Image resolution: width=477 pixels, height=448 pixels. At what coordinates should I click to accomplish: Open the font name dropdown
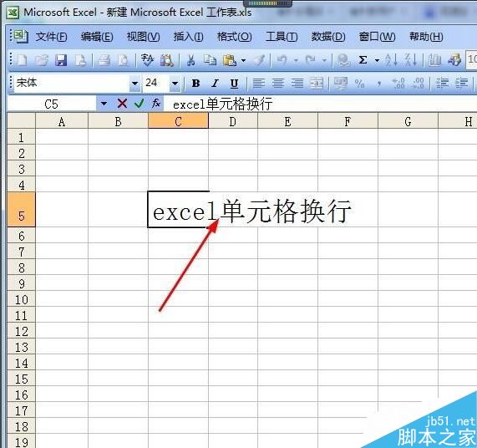click(134, 83)
